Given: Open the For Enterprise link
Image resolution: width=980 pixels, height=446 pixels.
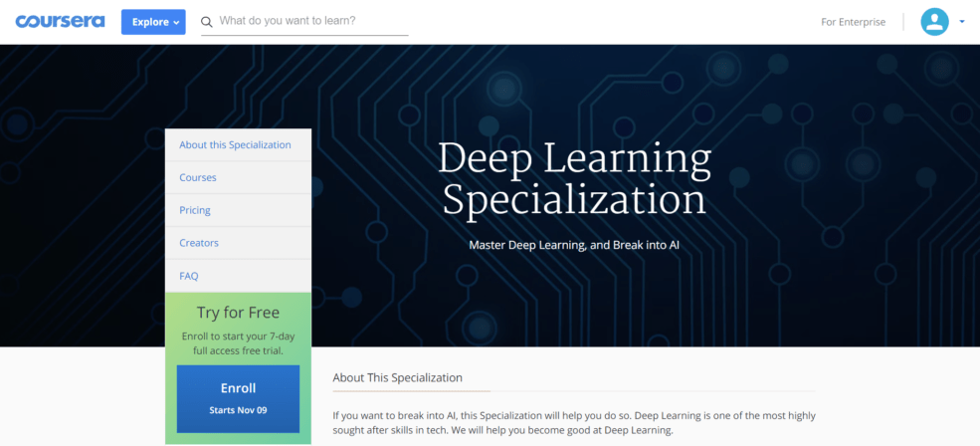Looking at the screenshot, I should pos(853,22).
